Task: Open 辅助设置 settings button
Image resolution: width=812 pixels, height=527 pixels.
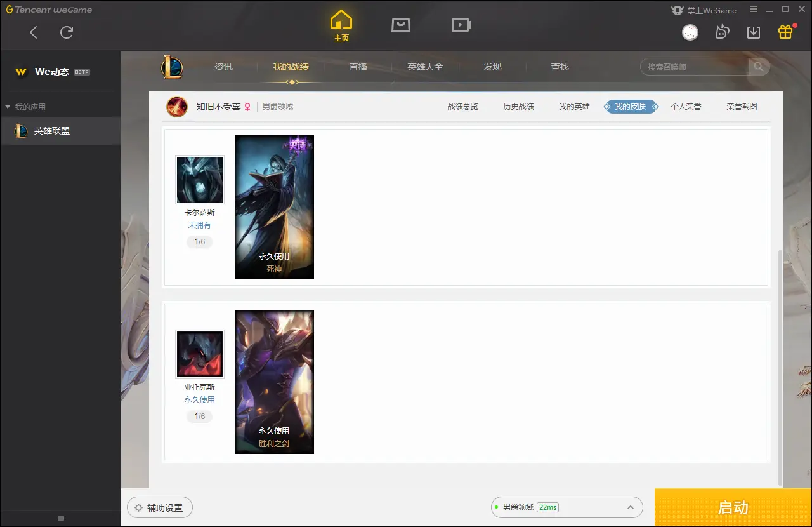Action: pyautogui.click(x=159, y=508)
